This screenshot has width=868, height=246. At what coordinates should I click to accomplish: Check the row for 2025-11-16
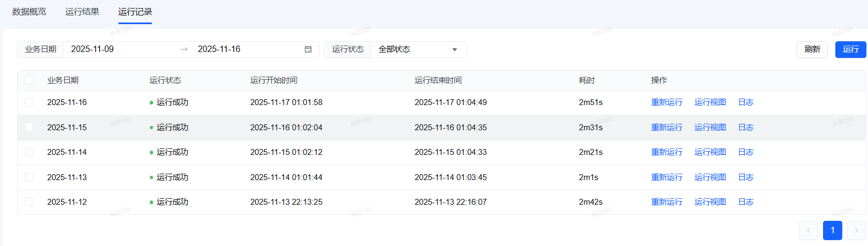pyautogui.click(x=29, y=102)
